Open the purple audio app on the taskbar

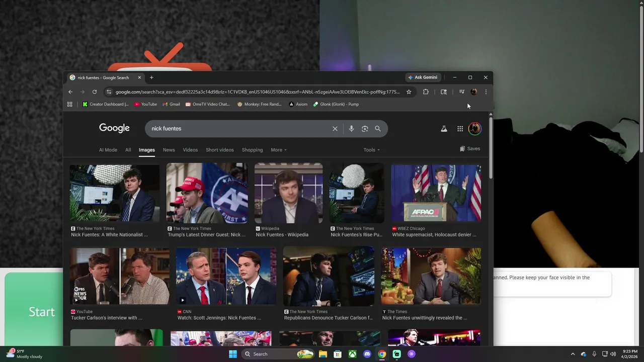pos(412,354)
